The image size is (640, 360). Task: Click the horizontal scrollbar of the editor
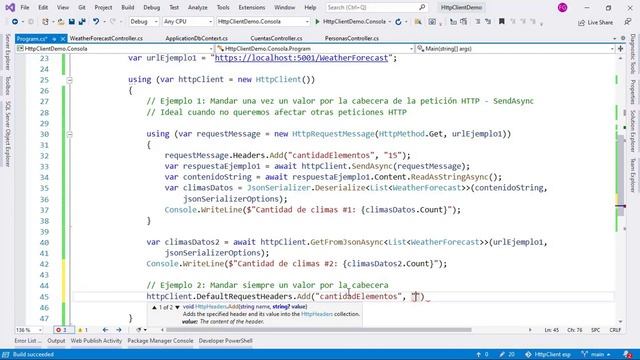319,330
